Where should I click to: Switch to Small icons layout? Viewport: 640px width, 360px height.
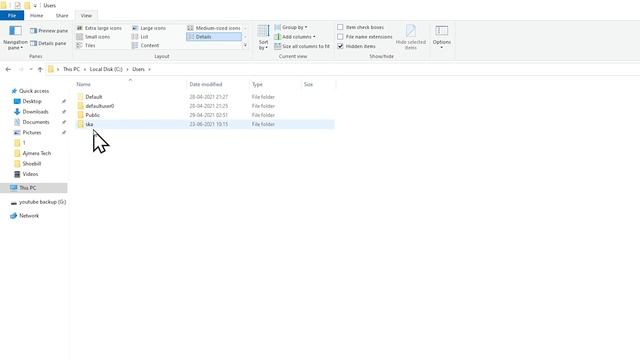pyautogui.click(x=93, y=37)
